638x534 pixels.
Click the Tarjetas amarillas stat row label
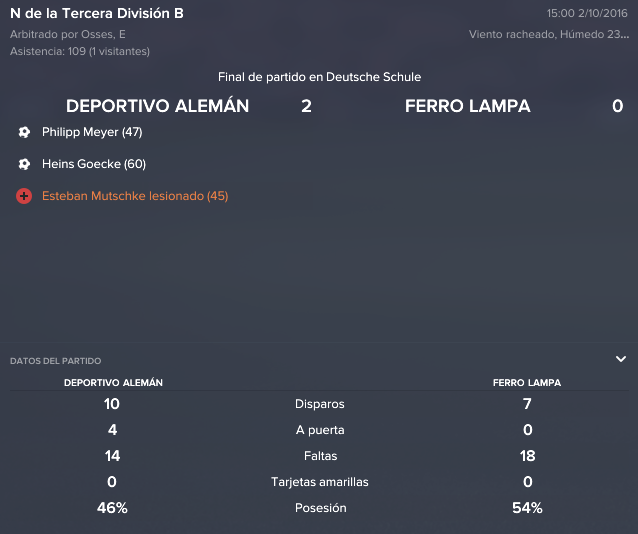tap(320, 482)
